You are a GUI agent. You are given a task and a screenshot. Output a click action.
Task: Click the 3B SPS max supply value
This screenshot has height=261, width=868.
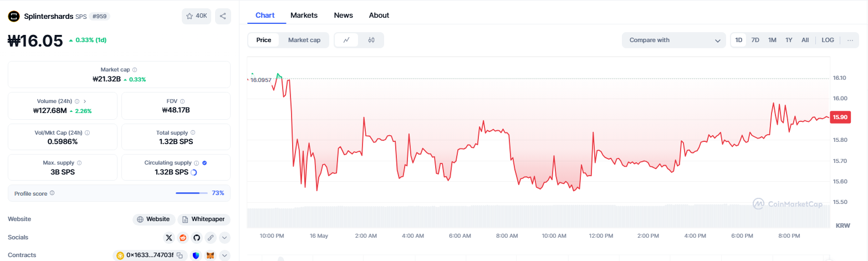tap(63, 172)
